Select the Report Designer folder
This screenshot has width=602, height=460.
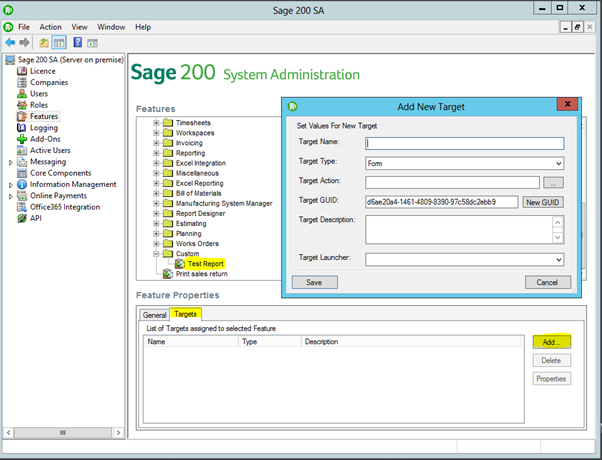pyautogui.click(x=200, y=213)
